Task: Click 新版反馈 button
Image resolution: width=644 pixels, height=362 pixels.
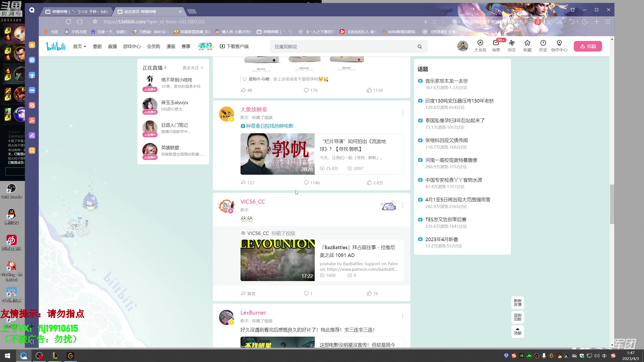Action: (x=517, y=302)
